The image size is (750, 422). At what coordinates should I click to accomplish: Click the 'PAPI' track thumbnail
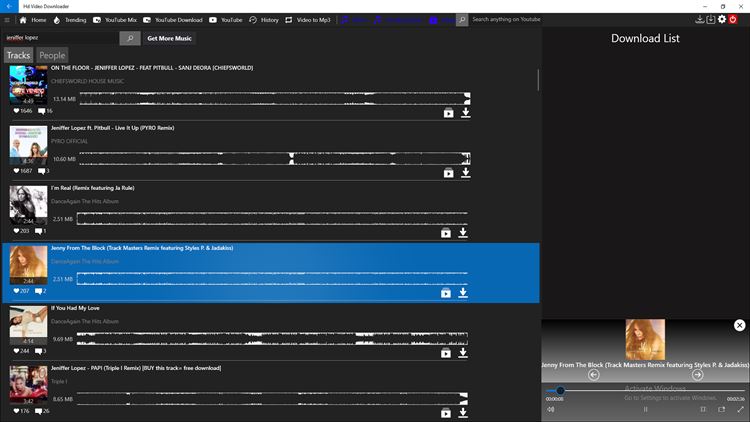tap(29, 385)
